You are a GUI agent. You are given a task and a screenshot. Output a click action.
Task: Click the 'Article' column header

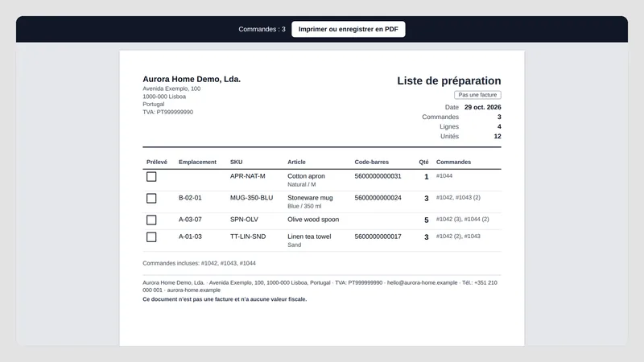(296, 162)
